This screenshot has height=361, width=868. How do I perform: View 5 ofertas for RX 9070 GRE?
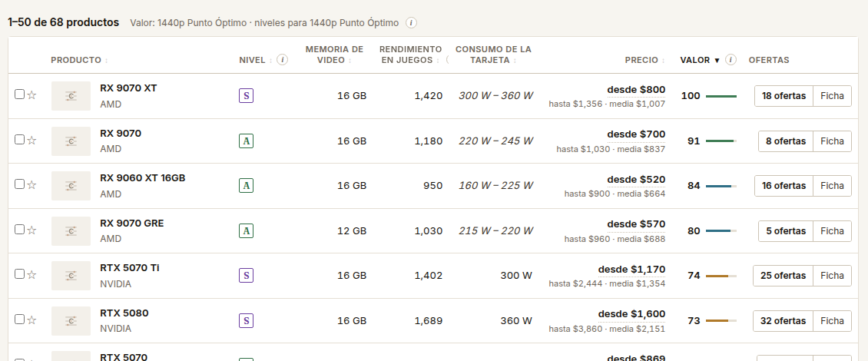point(786,231)
